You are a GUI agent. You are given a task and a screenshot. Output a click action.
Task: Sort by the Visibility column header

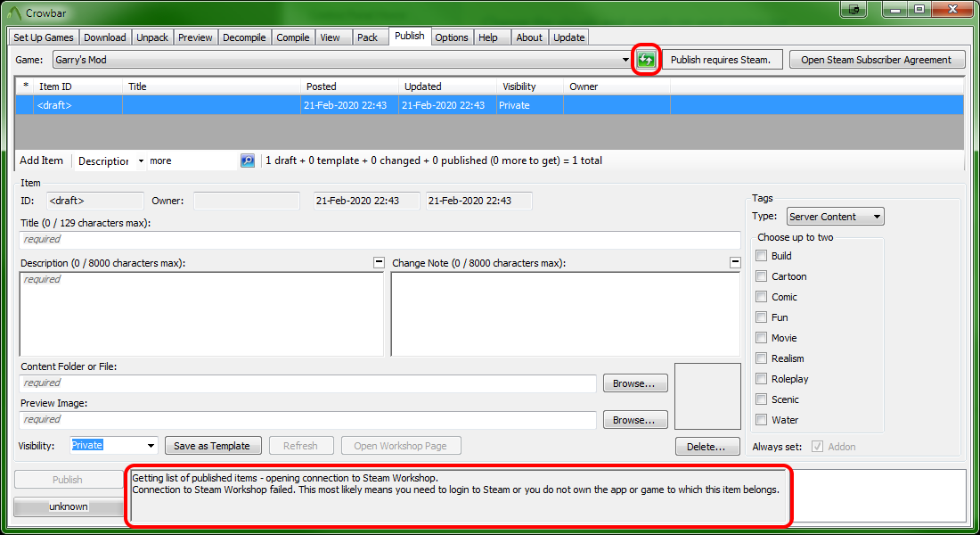click(530, 86)
